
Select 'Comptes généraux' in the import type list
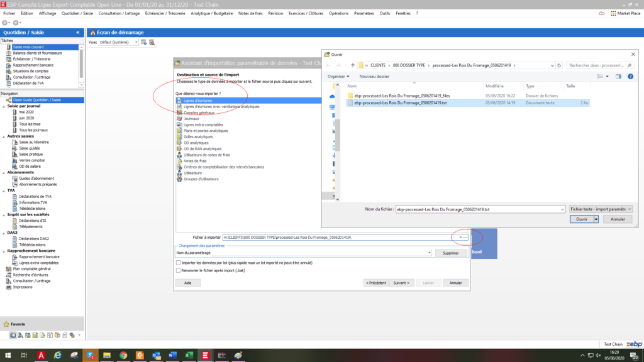coord(199,112)
